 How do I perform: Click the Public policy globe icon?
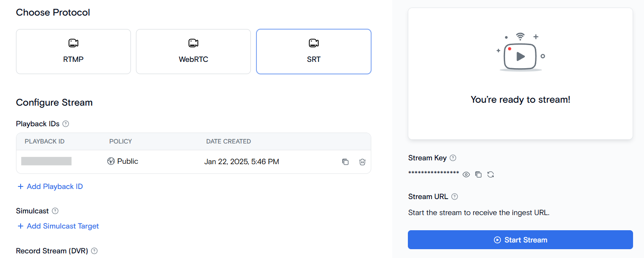[111, 161]
